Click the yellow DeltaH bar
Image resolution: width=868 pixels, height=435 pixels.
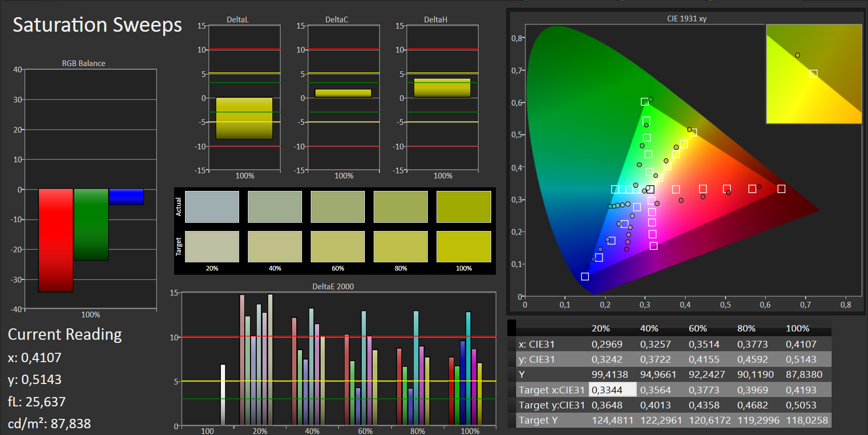point(442,88)
